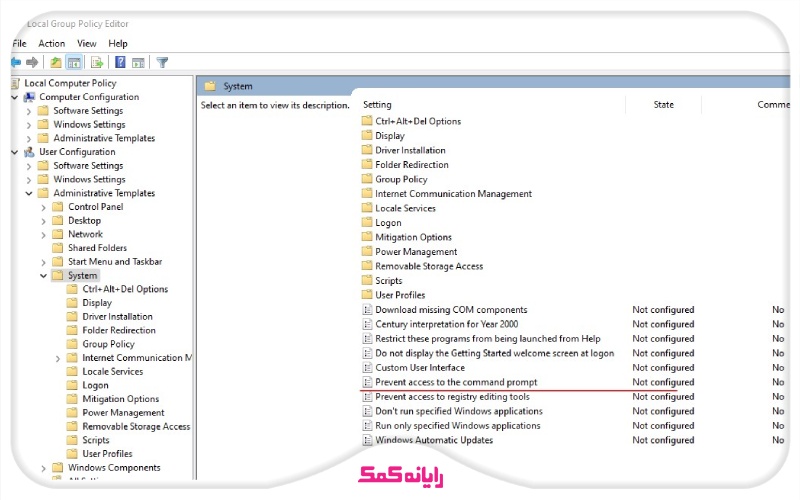Click the Back arrow toolbar icon
The height and width of the screenshot is (500, 800).
[16, 62]
